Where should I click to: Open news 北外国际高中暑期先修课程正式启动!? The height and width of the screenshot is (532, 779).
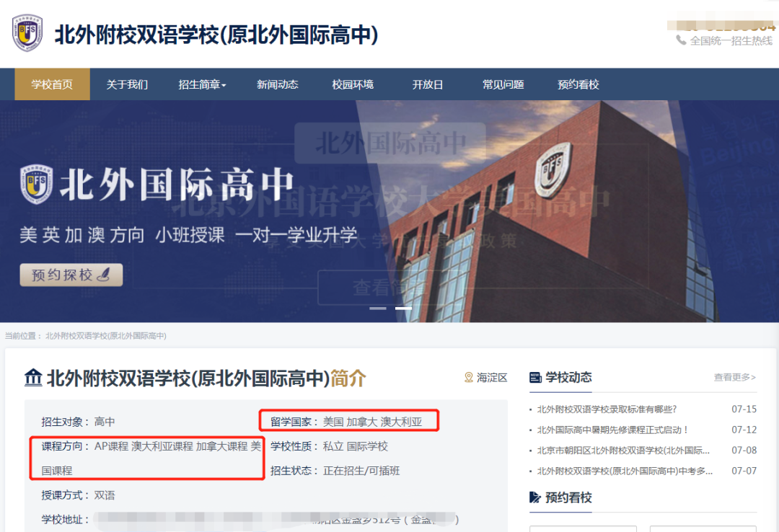612,430
